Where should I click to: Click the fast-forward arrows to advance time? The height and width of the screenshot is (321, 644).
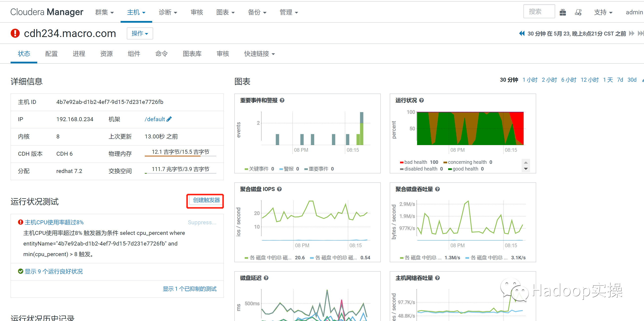(x=632, y=33)
